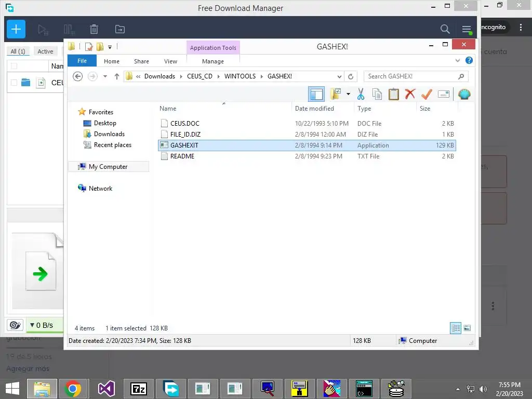Switch to large icons view in status bar
Viewport: 532px width, 399px height.
point(467,328)
